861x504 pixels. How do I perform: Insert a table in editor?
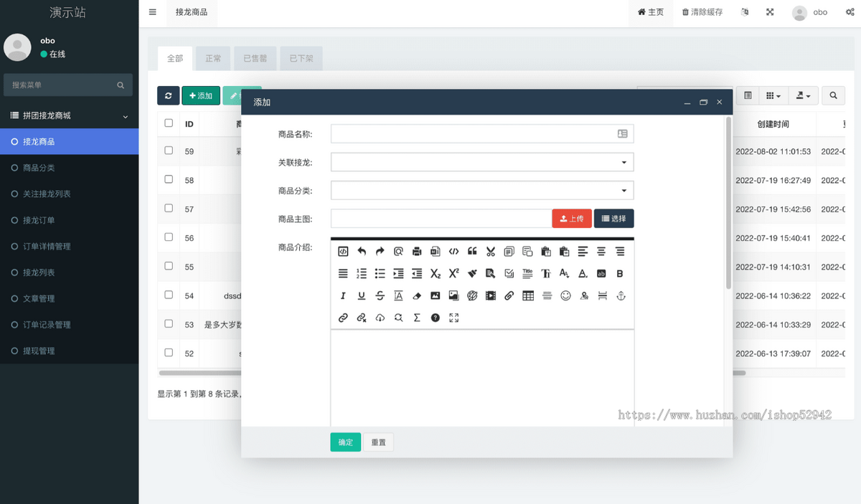(528, 295)
